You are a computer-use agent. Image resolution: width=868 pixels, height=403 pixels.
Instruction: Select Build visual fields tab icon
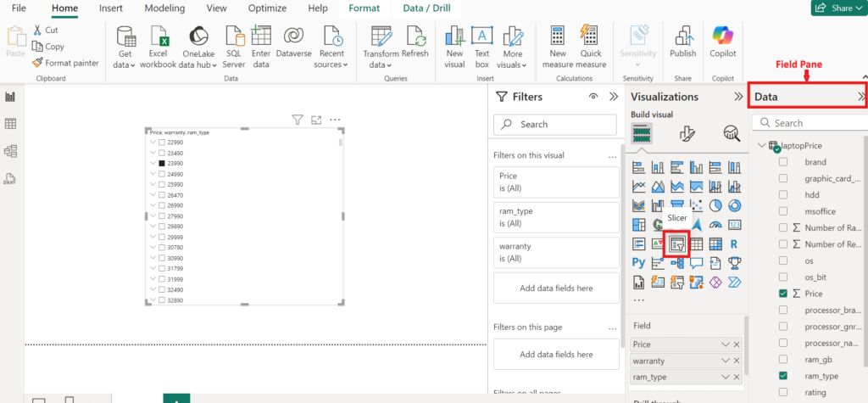click(x=642, y=133)
